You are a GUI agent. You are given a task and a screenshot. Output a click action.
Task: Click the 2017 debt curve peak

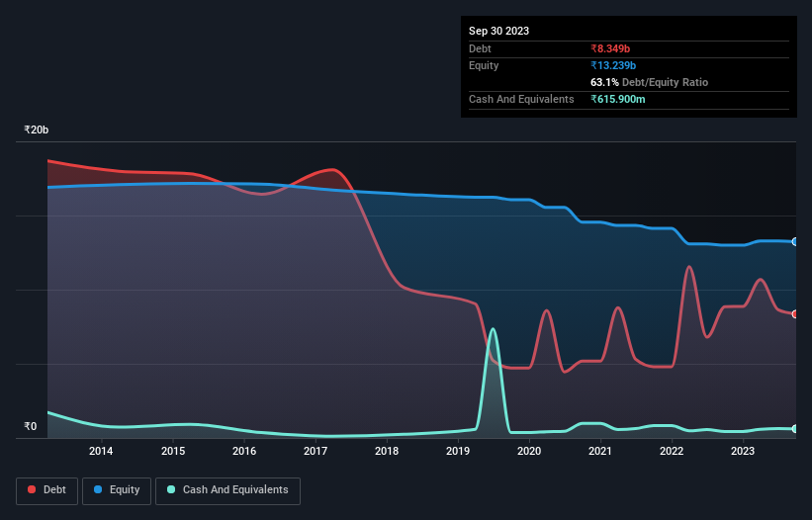(x=332, y=169)
